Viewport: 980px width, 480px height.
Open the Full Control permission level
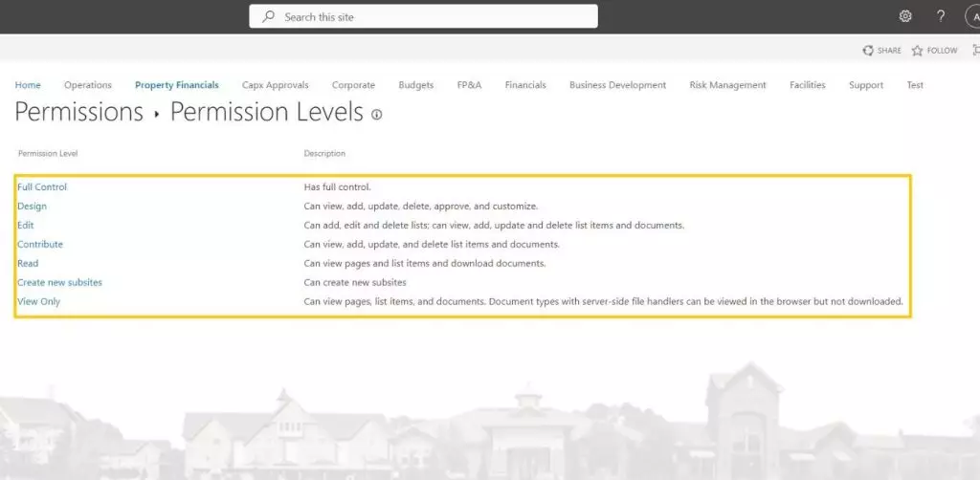(42, 187)
